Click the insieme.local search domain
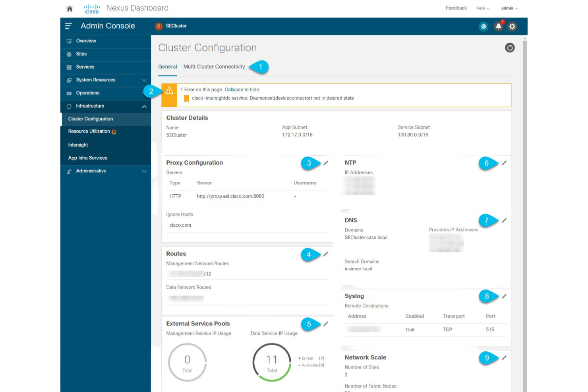This screenshot has height=392, width=588. (358, 269)
